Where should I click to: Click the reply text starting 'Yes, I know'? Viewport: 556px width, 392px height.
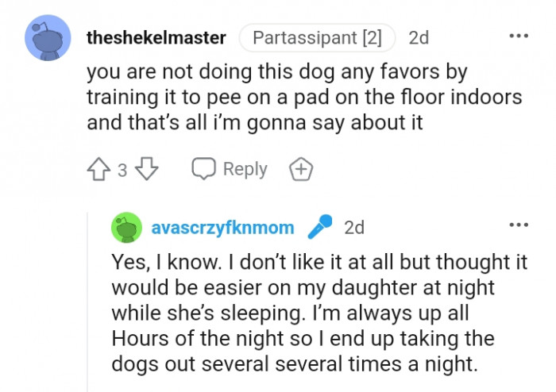pyautogui.click(x=318, y=263)
